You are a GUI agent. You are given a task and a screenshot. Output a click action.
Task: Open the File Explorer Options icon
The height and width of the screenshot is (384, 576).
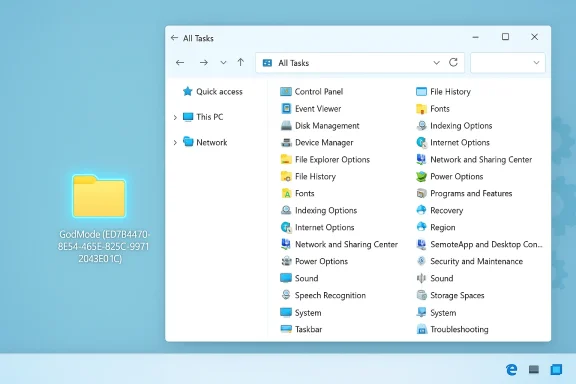click(286, 159)
